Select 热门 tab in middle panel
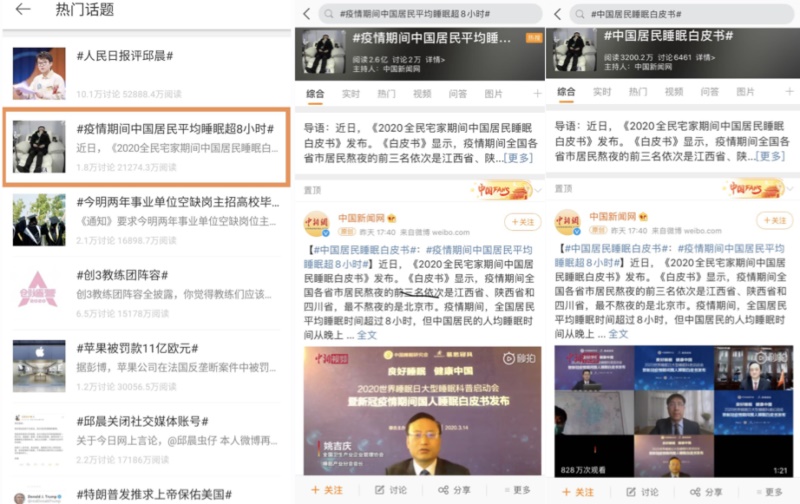The width and height of the screenshot is (800, 504). [x=386, y=93]
